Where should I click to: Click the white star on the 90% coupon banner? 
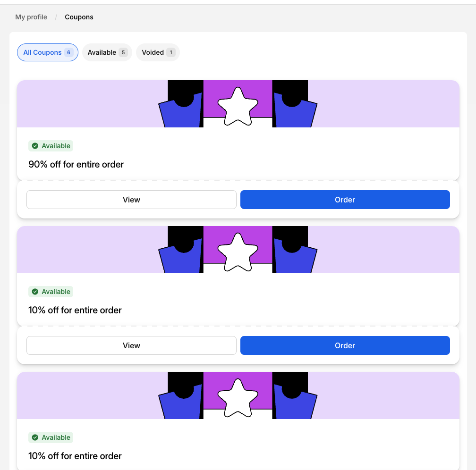[238, 107]
